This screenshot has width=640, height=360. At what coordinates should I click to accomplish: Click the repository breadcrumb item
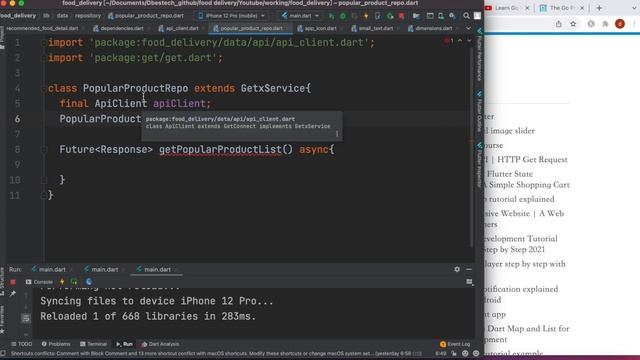[x=87, y=16]
